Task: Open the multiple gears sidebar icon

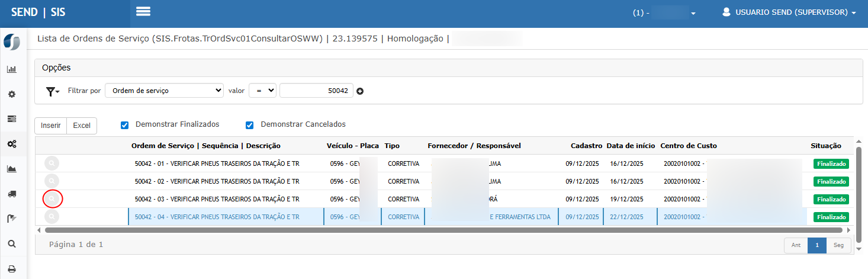Action: point(11,144)
